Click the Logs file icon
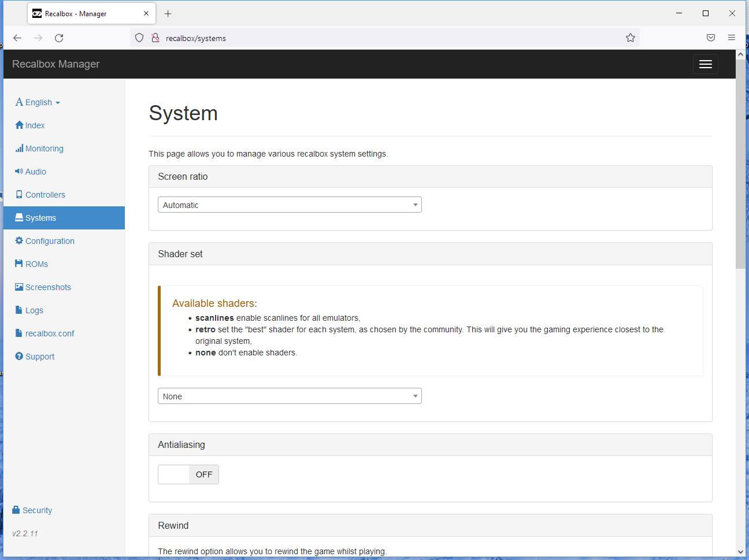 pos(19,310)
